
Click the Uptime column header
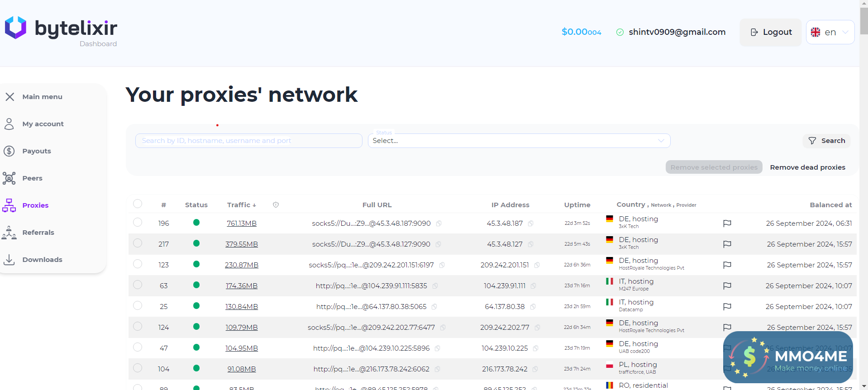click(x=577, y=205)
